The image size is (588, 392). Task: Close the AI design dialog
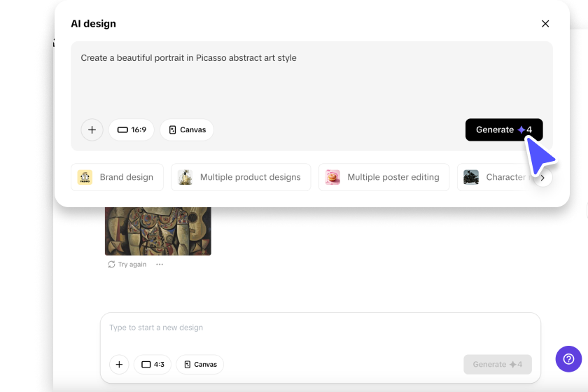(545, 24)
